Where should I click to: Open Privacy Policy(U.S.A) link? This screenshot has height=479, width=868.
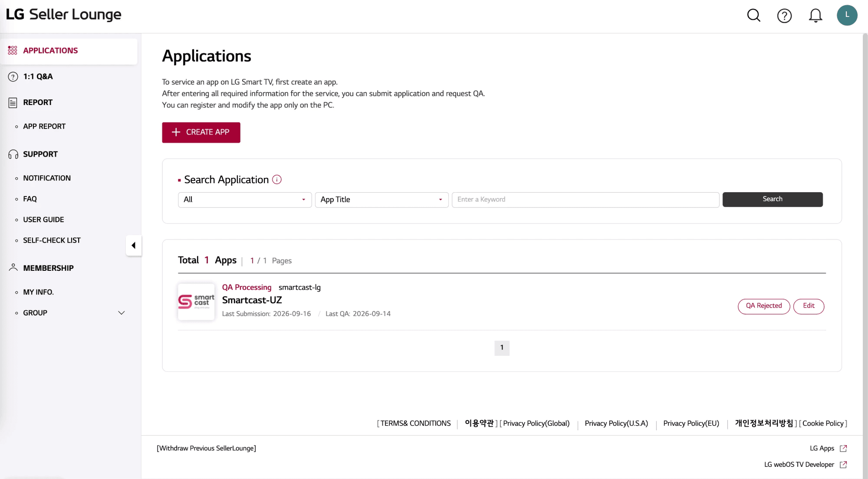[x=616, y=423]
